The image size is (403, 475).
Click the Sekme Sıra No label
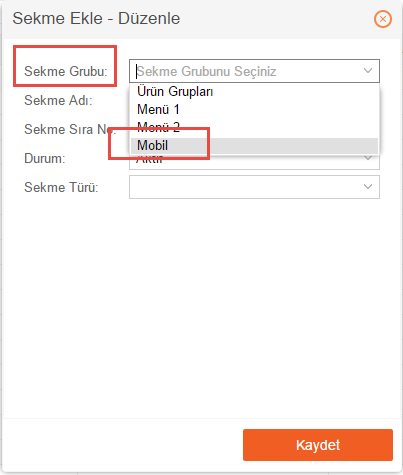coord(70,129)
